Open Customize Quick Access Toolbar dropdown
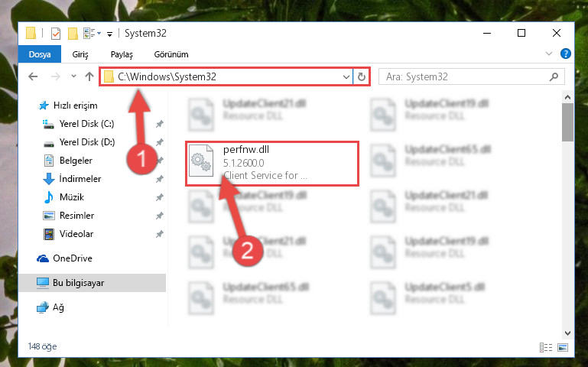Screen dimensions: 588x367 tap(109, 34)
